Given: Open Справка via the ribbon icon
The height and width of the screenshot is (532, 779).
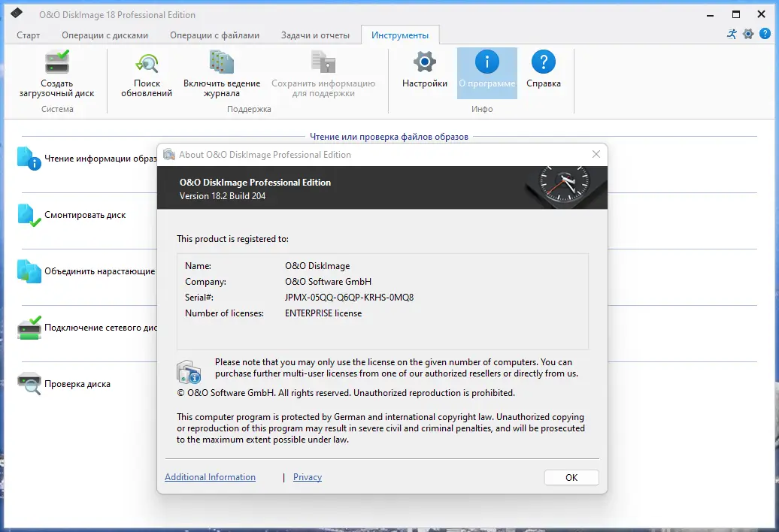Looking at the screenshot, I should pos(544,71).
